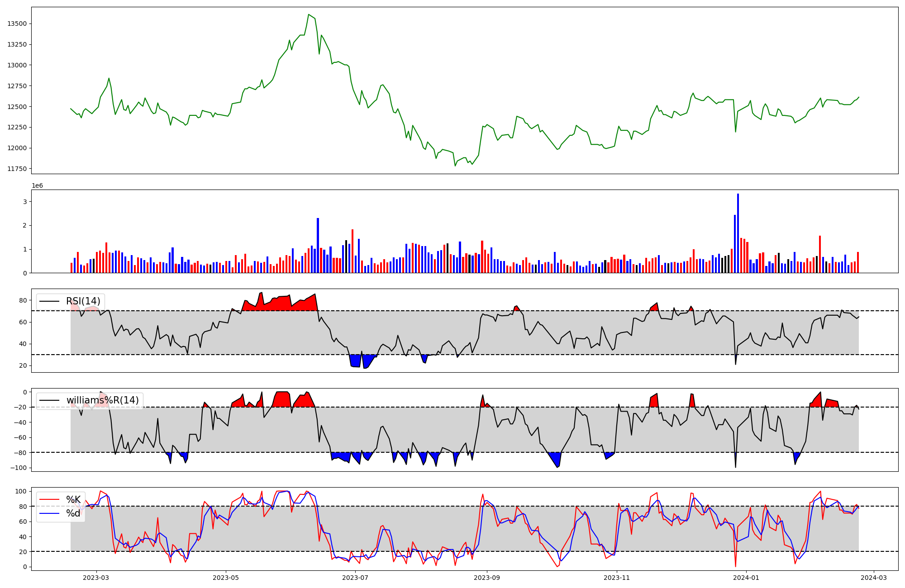Click the blue %d legend entry

coord(73,513)
